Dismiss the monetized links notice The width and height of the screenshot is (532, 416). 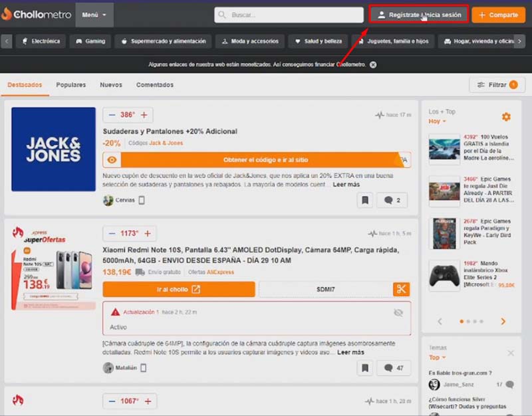point(373,64)
